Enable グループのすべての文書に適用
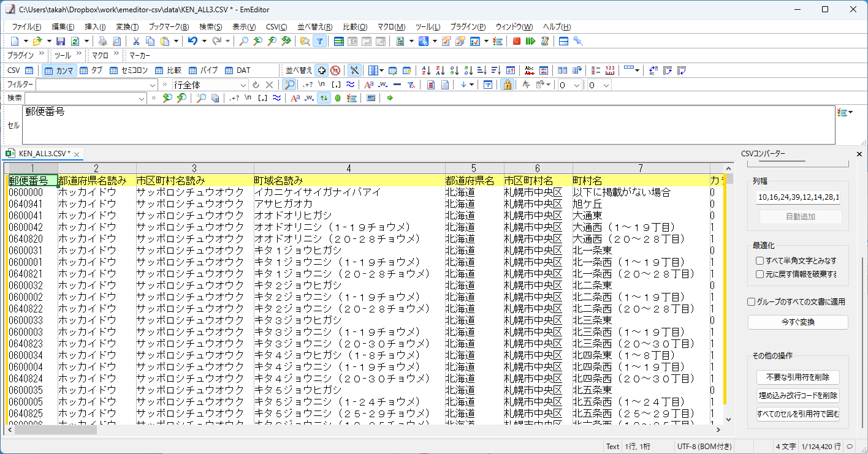The height and width of the screenshot is (454, 868). [x=751, y=301]
